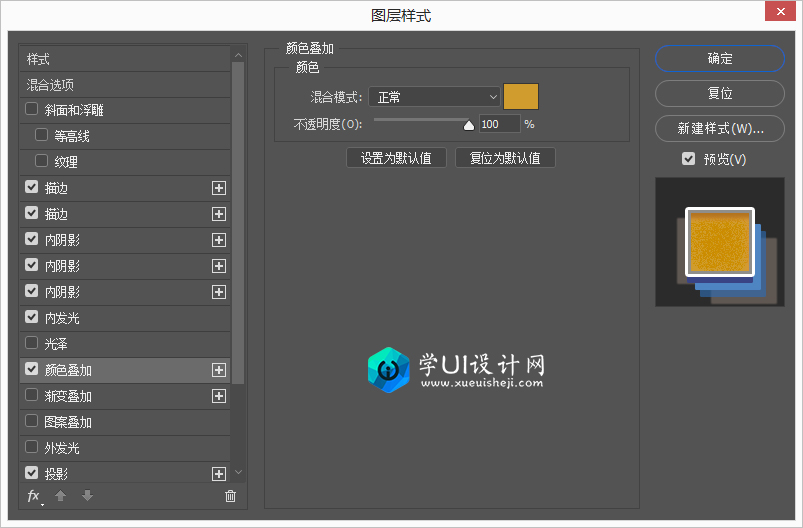
Task: Toggle the 预览(V) checkbox
Action: point(688,159)
